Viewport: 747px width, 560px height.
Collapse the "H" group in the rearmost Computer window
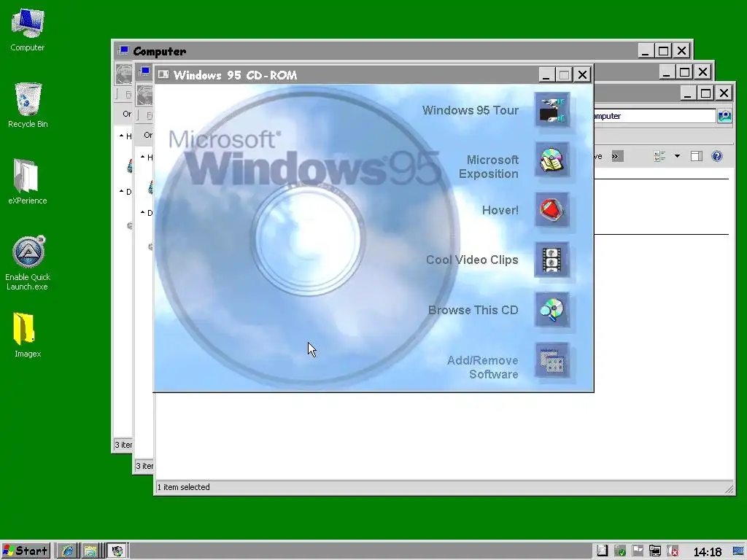122,136
